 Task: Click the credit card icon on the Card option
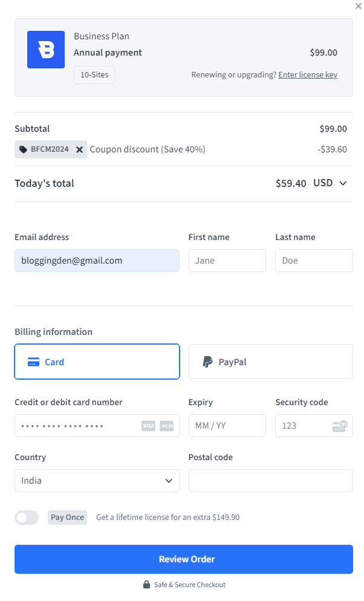point(34,361)
